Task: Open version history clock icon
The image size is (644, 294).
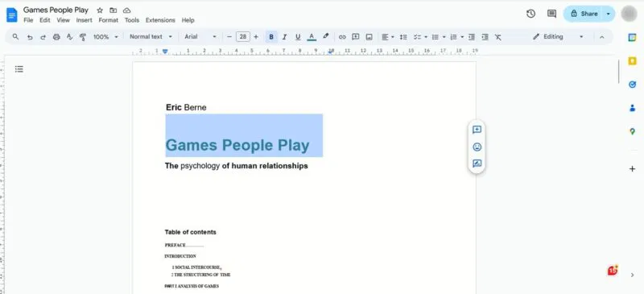Action: (x=530, y=14)
